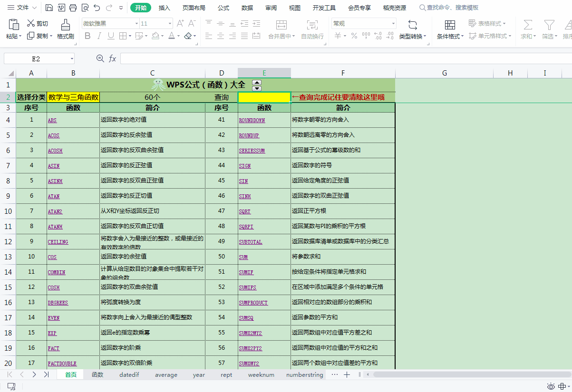Expand the number format dropdown (常规)
The image size is (572, 392).
[x=393, y=24]
